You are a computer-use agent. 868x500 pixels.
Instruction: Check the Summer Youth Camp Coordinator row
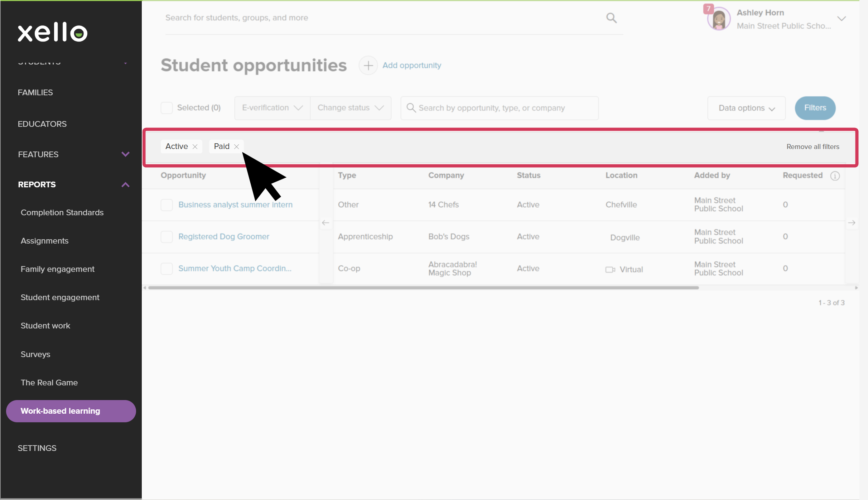point(167,269)
